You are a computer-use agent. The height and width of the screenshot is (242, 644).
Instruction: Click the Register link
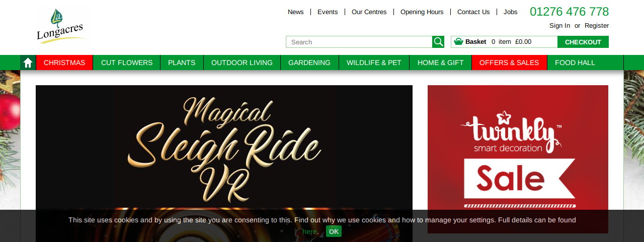pos(597,26)
